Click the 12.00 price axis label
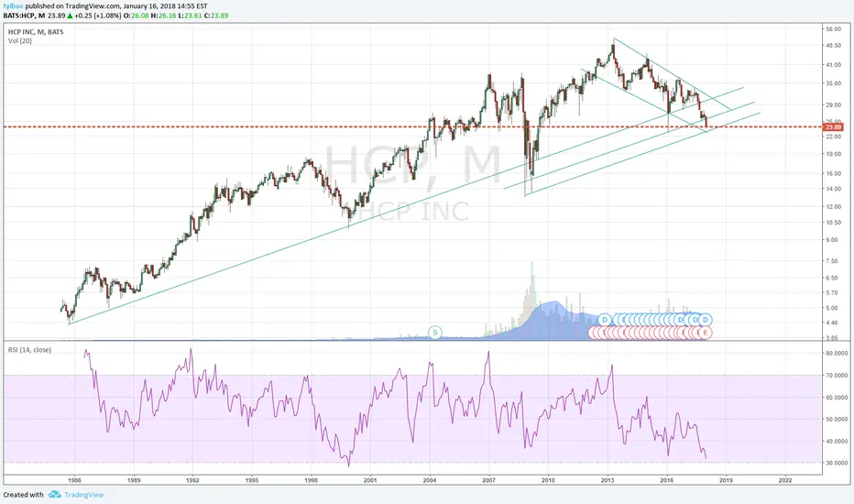The width and height of the screenshot is (854, 504). pyautogui.click(x=833, y=207)
